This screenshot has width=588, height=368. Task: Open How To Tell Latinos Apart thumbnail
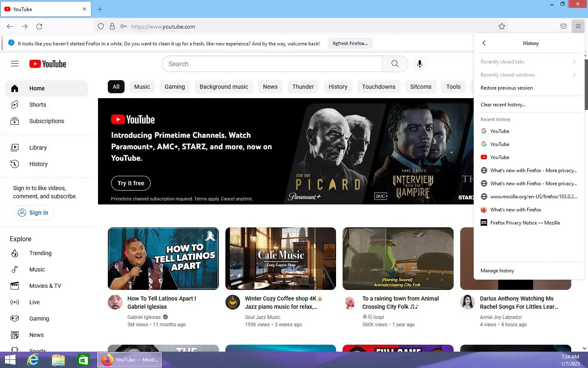point(163,258)
